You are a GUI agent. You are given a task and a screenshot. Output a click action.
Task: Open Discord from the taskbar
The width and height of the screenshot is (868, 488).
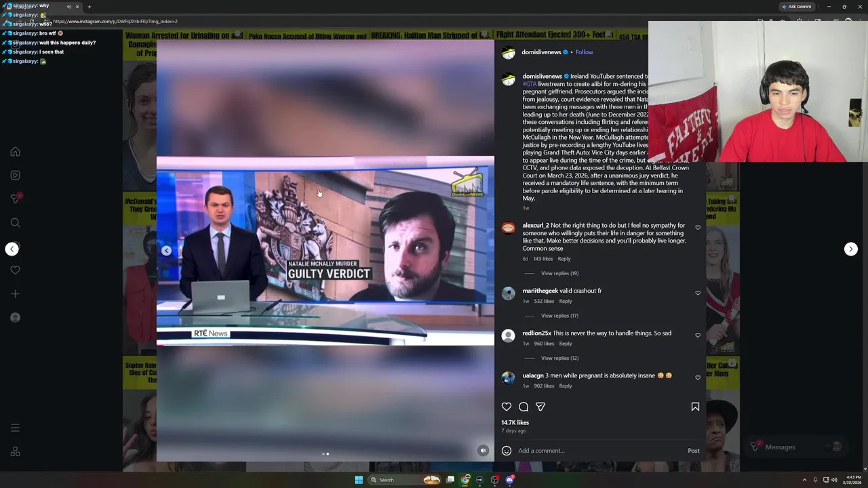coord(509,480)
